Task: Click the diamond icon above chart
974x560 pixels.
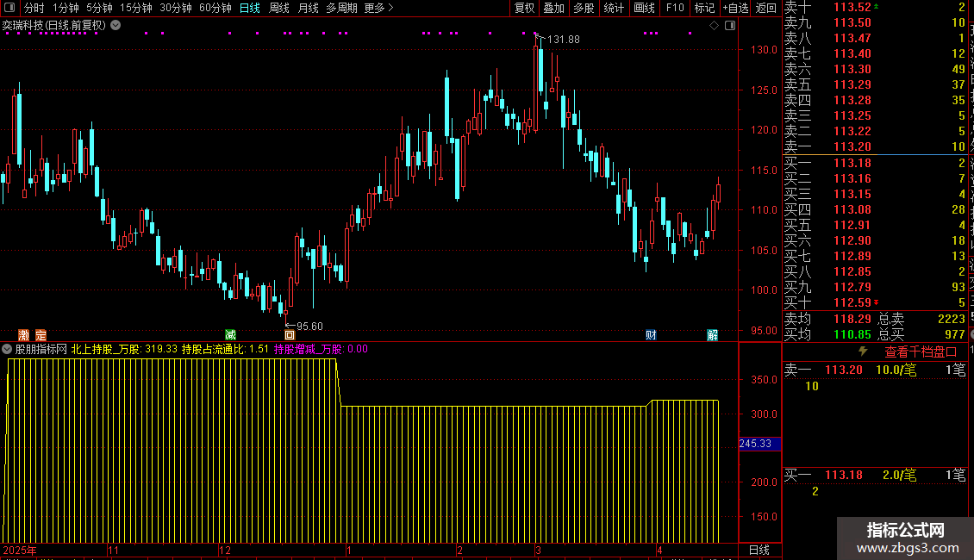Action: coord(714,26)
